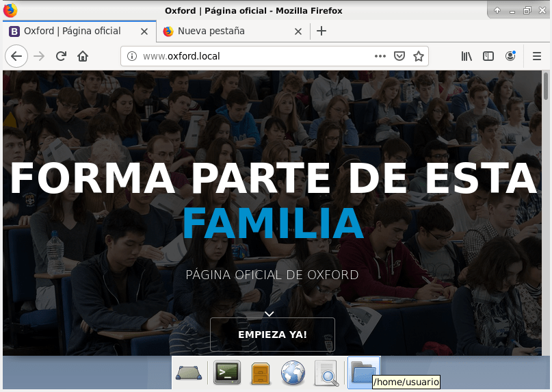This screenshot has width=552, height=392.
Task: Open the Firefox account icon
Action: [510, 56]
